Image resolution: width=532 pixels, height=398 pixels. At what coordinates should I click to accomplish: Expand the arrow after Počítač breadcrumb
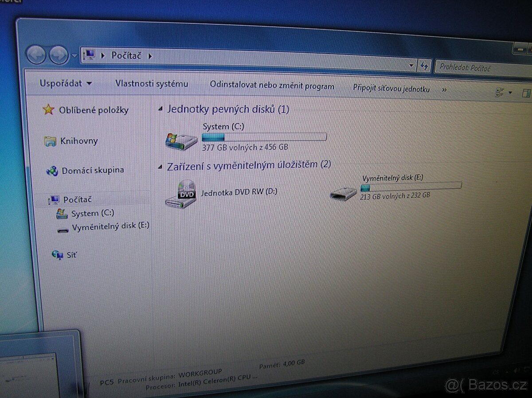pos(150,56)
